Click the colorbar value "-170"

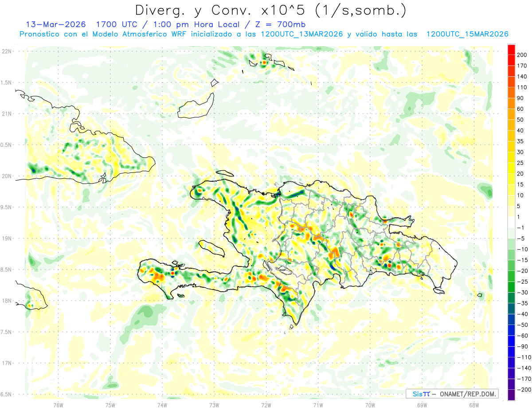(524, 379)
